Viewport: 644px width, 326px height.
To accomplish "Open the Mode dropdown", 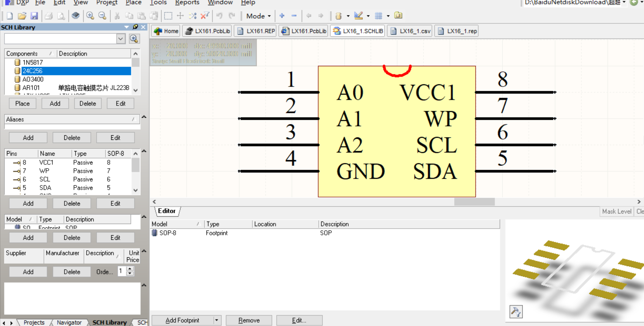I will (x=258, y=16).
